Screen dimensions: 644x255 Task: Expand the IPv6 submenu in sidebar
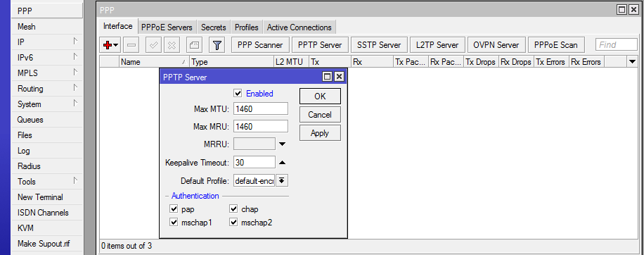(x=75, y=57)
